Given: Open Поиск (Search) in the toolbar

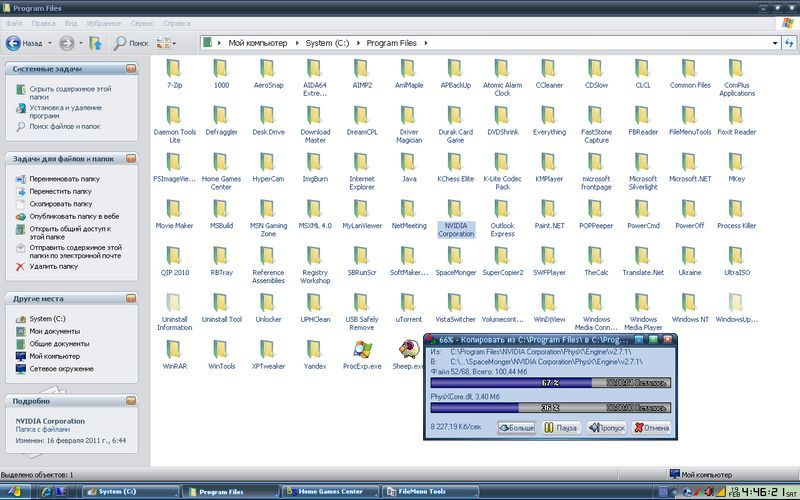Looking at the screenshot, I should [130, 43].
